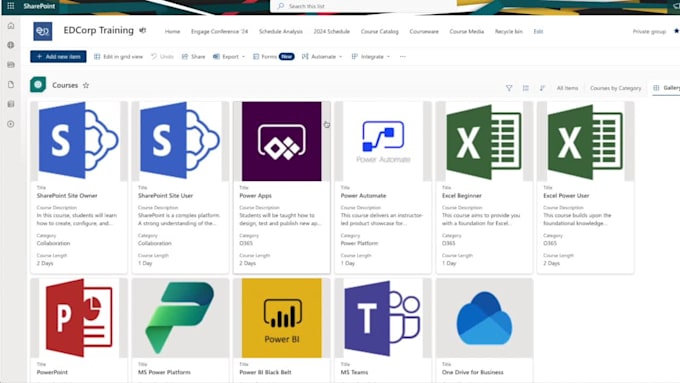The height and width of the screenshot is (383, 680).
Task: Open the Excel Power User course card image
Action: pyautogui.click(x=585, y=141)
